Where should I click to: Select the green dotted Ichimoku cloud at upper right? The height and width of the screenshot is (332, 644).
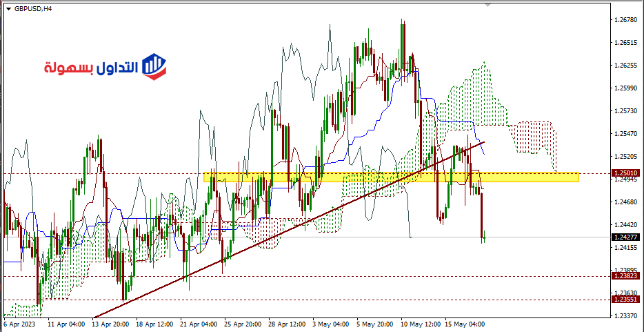point(476,97)
